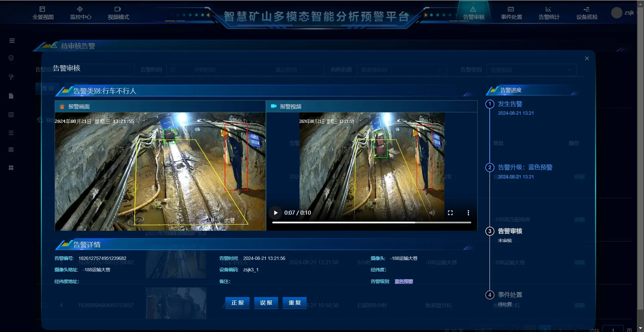Click the 重复 duplicate button
Image resolution: width=644 pixels, height=332 pixels.
pos(294,303)
